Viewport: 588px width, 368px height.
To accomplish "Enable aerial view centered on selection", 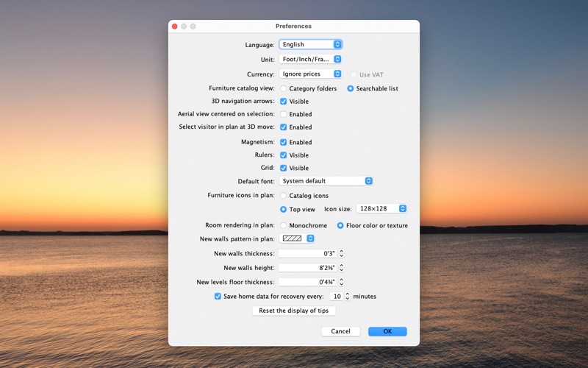I will (x=284, y=115).
